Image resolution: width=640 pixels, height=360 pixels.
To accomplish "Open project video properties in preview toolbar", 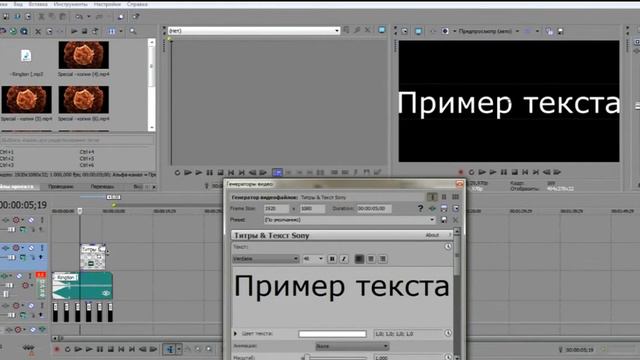I will point(404,31).
